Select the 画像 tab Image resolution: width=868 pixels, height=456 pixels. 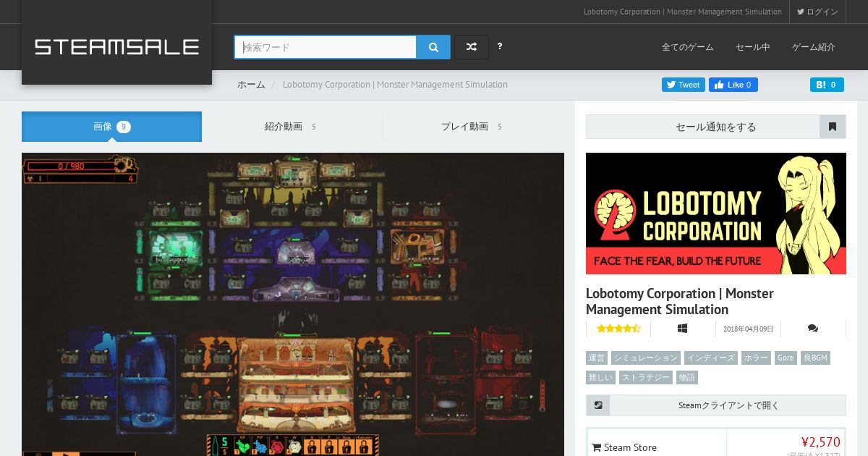111,127
